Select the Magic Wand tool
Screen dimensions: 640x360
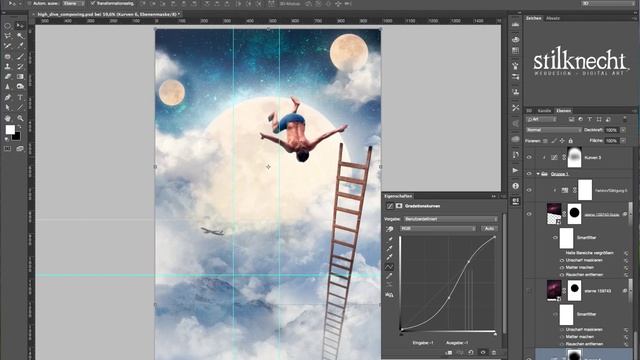[20, 36]
